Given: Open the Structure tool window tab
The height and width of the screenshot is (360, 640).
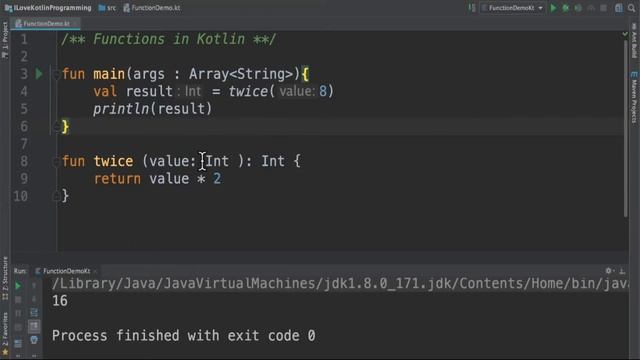Looking at the screenshot, I should [5, 279].
